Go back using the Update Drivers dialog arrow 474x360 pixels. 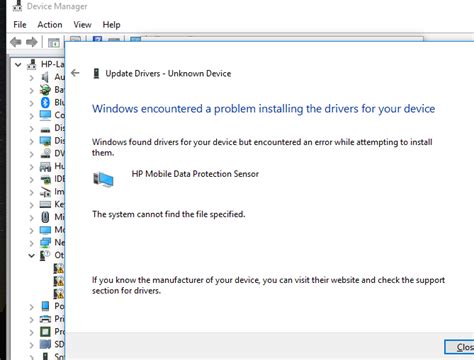click(x=75, y=73)
